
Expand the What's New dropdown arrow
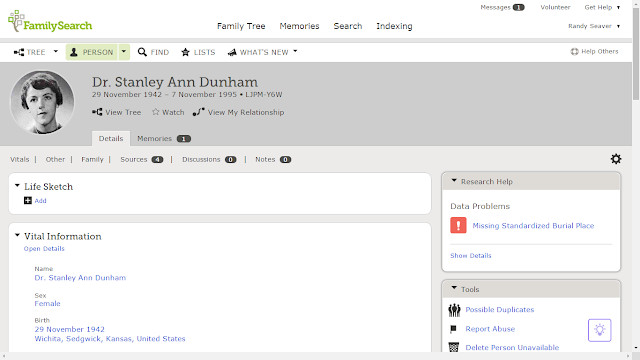point(295,51)
